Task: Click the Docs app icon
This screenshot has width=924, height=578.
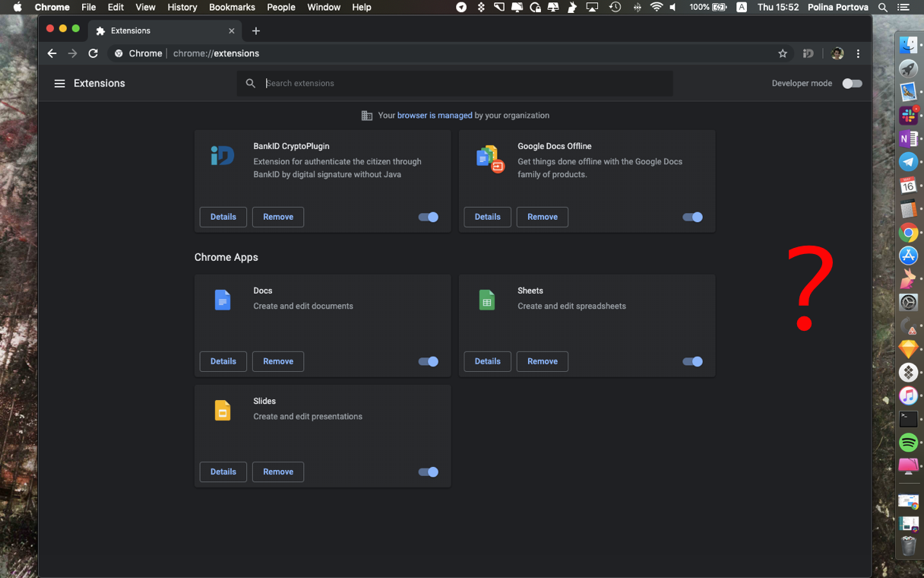Action: 223,300
